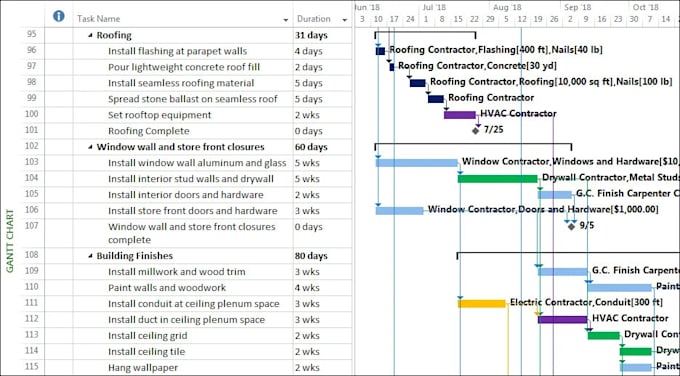Image resolution: width=680 pixels, height=376 pixels.
Task: Click the interior doors hardware Gantt bar
Action: 555,195
